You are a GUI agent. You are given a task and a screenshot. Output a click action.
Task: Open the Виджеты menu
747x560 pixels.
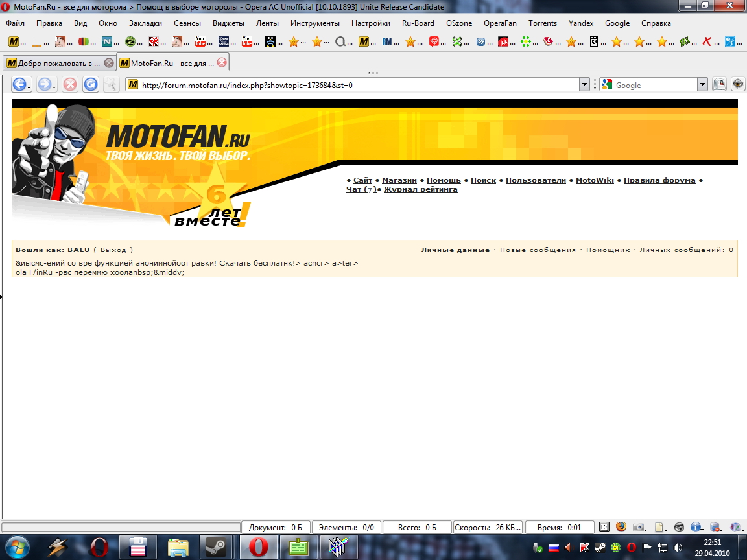point(228,23)
